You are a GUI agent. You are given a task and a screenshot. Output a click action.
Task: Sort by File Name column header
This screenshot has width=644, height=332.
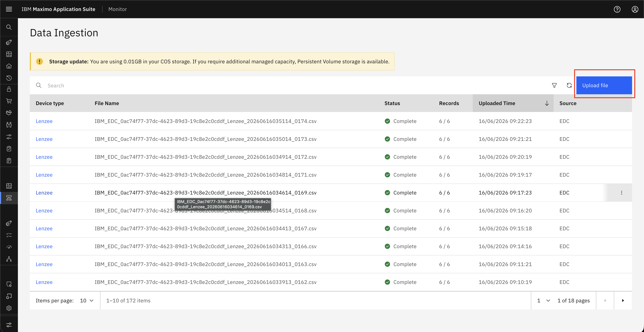coord(107,103)
